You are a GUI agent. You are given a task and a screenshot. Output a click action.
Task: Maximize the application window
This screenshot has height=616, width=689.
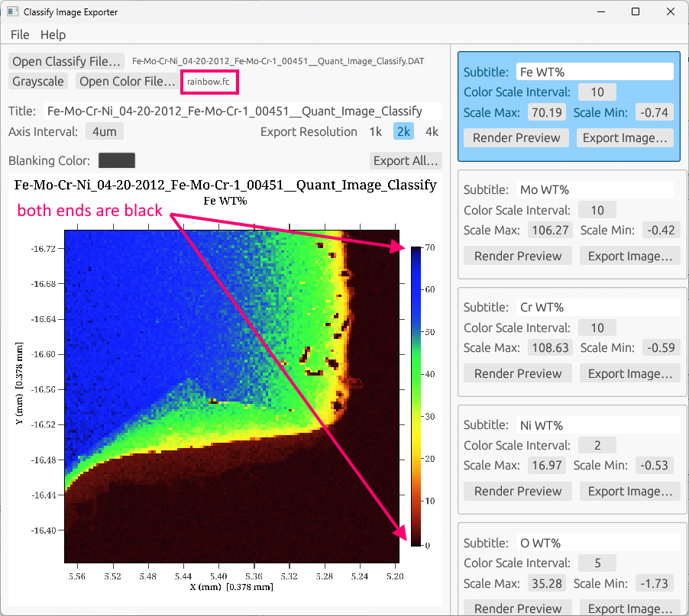click(636, 12)
